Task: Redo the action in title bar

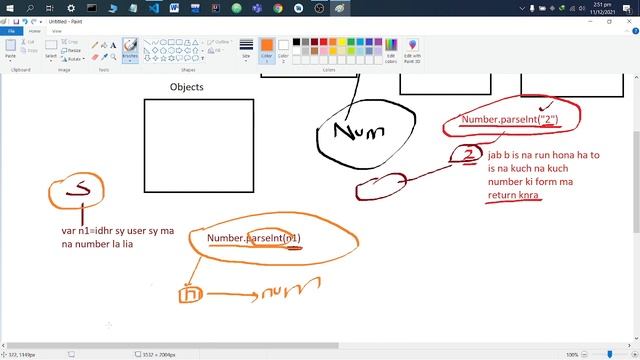Action: pyautogui.click(x=33, y=22)
